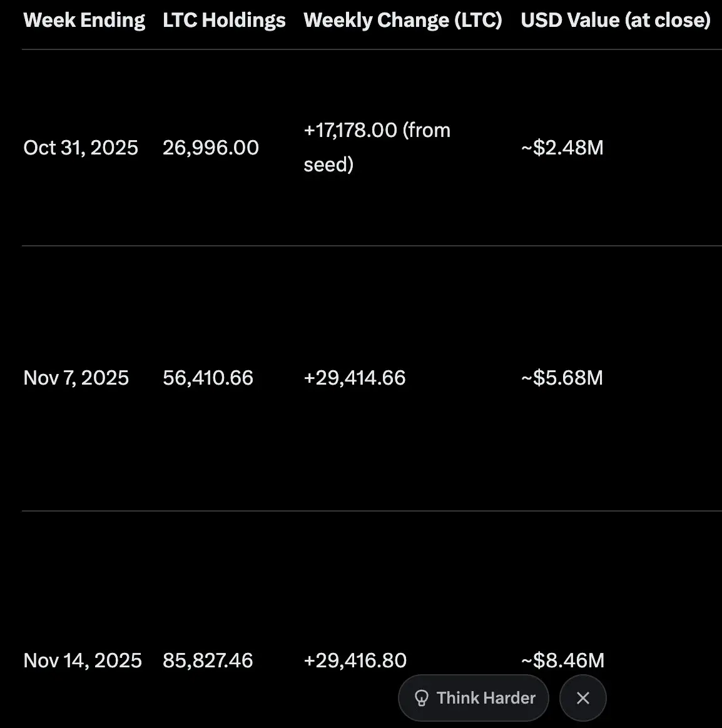This screenshot has width=722, height=728.
Task: Click the Think Harder button
Action: pyautogui.click(x=474, y=698)
